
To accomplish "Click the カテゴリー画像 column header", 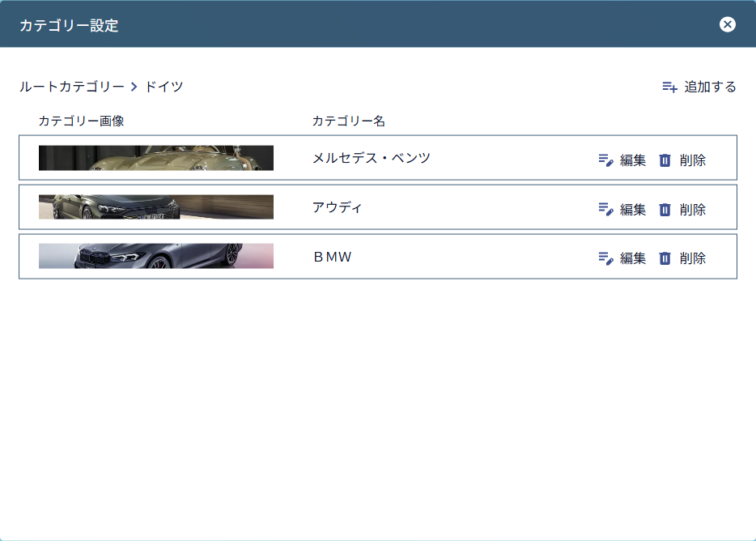I will tap(82, 121).
